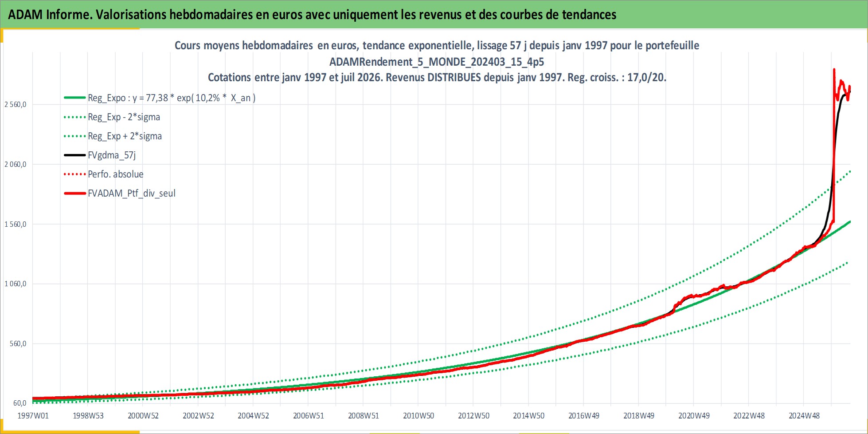This screenshot has height=434, width=868.
Task: Click the x-axis label '2012W50'
Action: [x=474, y=416]
